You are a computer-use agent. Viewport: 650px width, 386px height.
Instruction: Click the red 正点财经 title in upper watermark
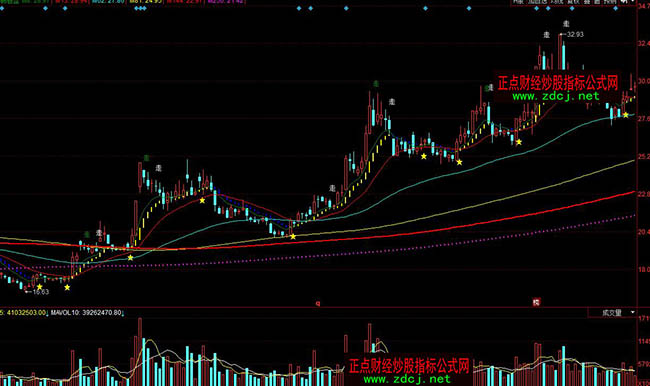pyautogui.click(x=558, y=83)
